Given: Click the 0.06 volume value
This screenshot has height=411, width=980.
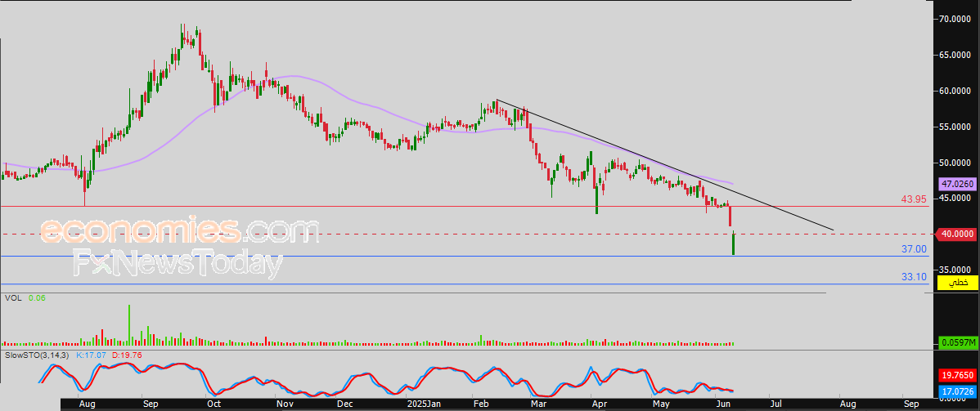Looking at the screenshot, I should [x=37, y=298].
